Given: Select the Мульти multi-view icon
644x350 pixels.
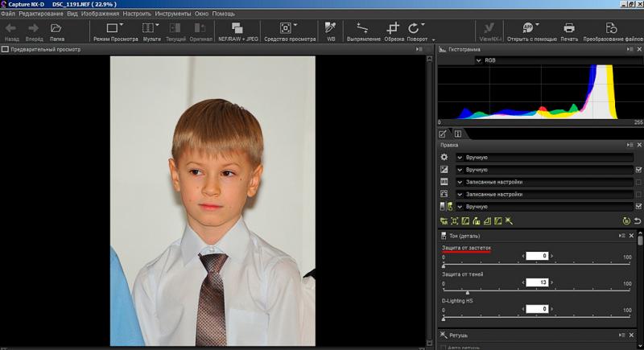Looking at the screenshot, I should [x=150, y=28].
